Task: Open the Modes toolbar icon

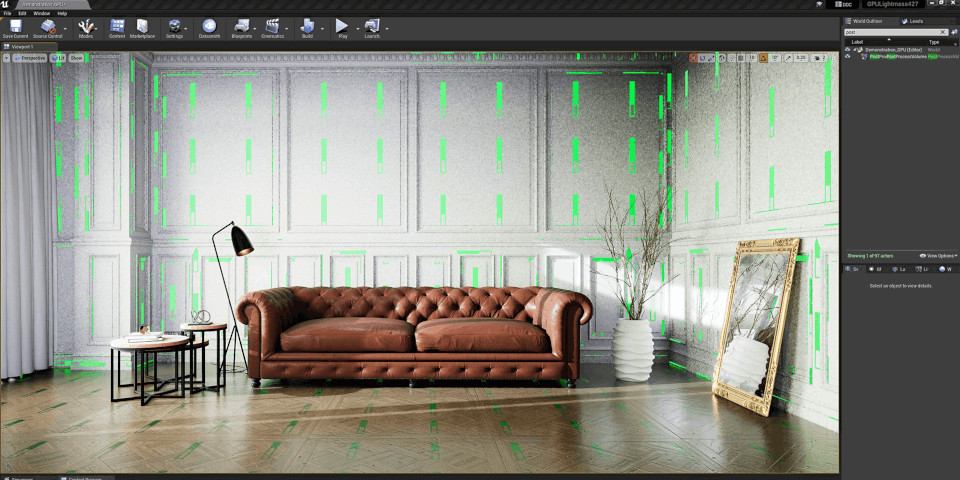Action: tap(86, 28)
